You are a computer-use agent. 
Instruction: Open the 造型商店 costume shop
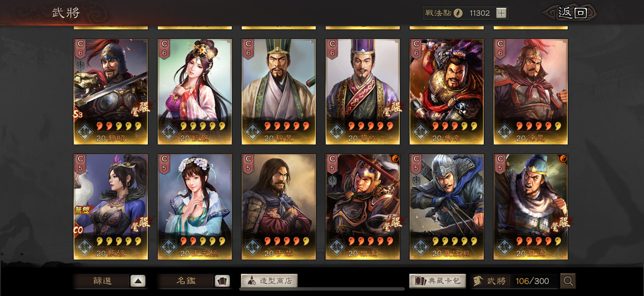tap(269, 281)
